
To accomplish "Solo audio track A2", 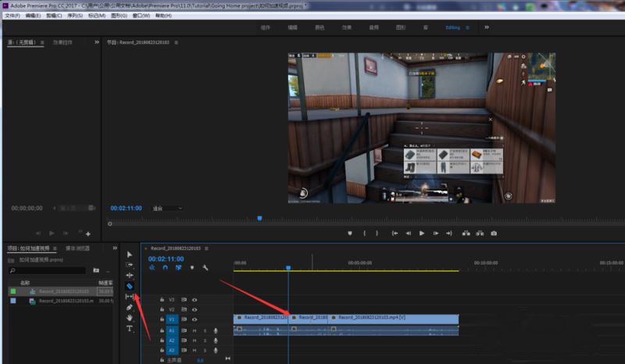I will [x=205, y=341].
